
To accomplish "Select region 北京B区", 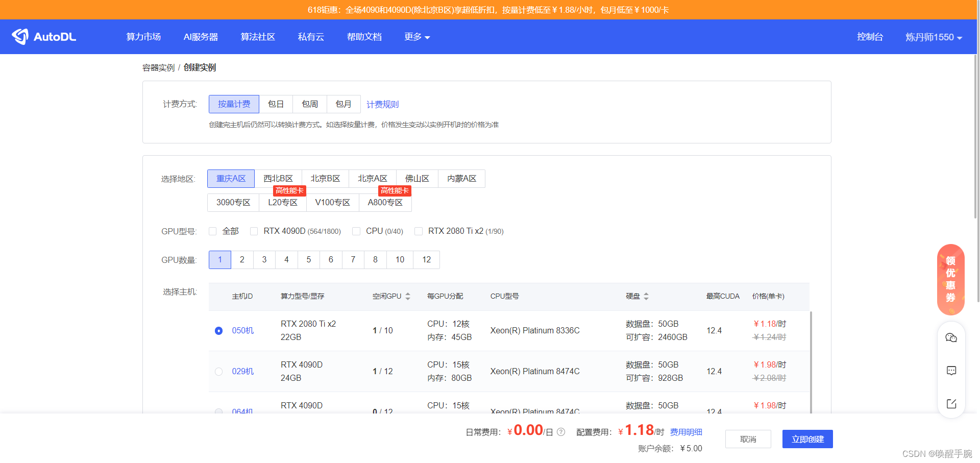I will pyautogui.click(x=325, y=179).
